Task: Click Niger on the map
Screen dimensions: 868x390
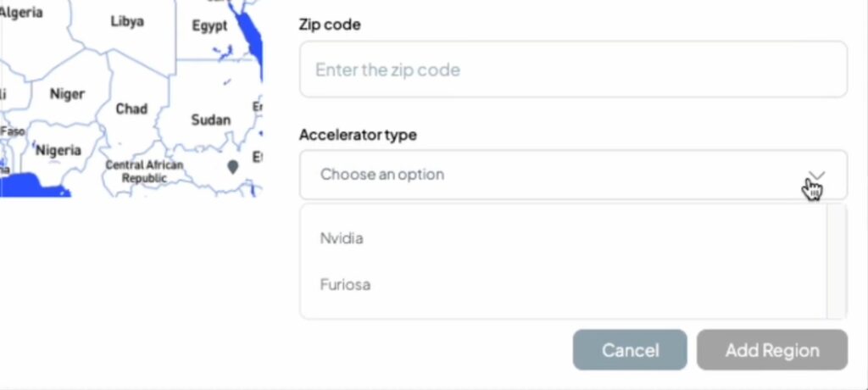Action: point(67,94)
